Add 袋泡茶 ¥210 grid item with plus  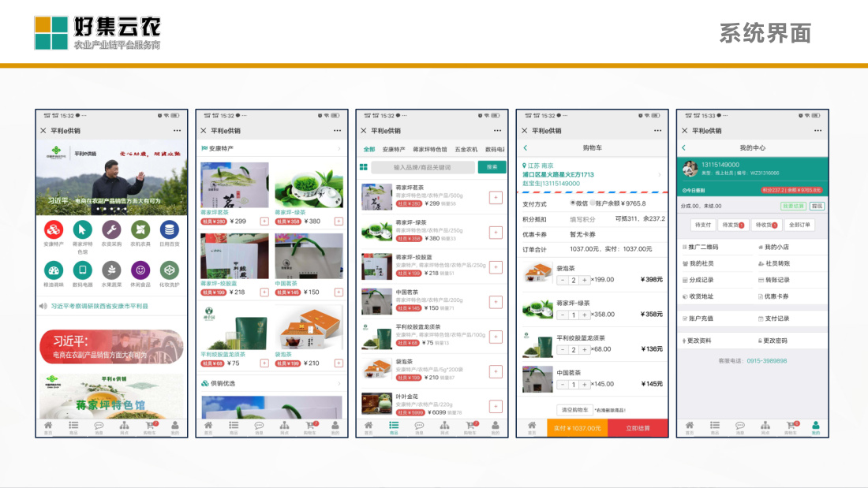[339, 363]
